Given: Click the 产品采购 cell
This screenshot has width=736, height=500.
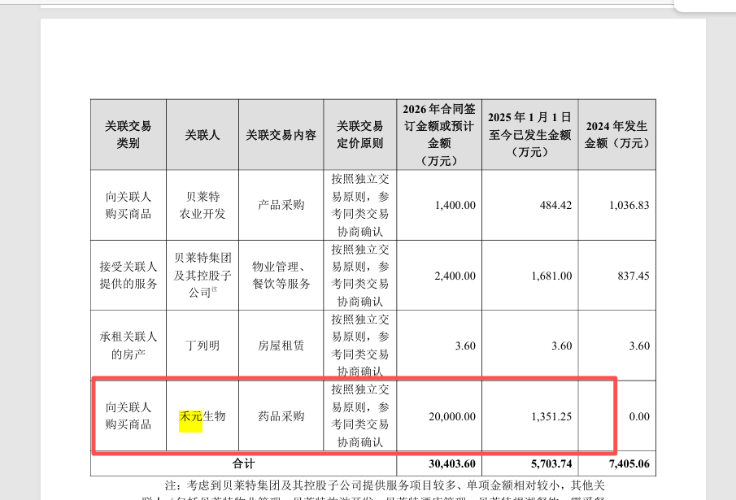Looking at the screenshot, I should point(281,205).
